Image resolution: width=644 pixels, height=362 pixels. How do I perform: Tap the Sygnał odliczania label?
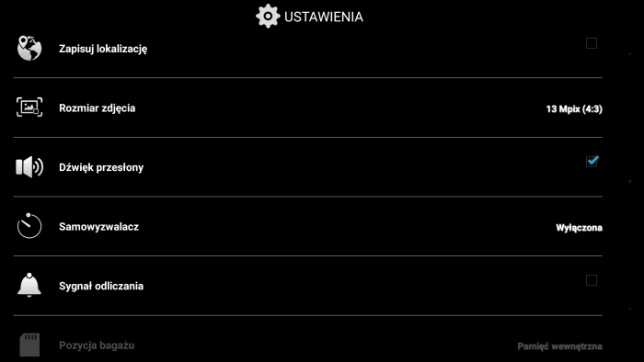click(x=101, y=286)
